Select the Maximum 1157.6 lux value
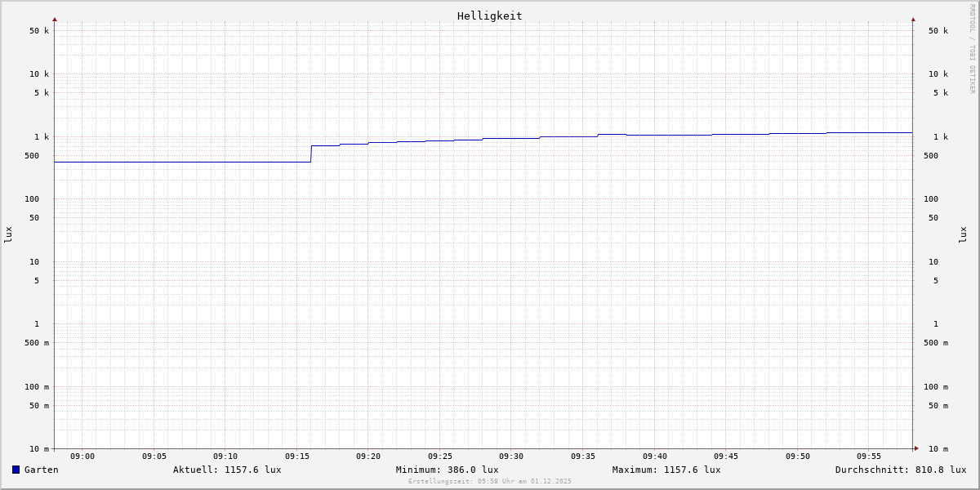Viewport: 980px width, 490px height. [x=666, y=470]
